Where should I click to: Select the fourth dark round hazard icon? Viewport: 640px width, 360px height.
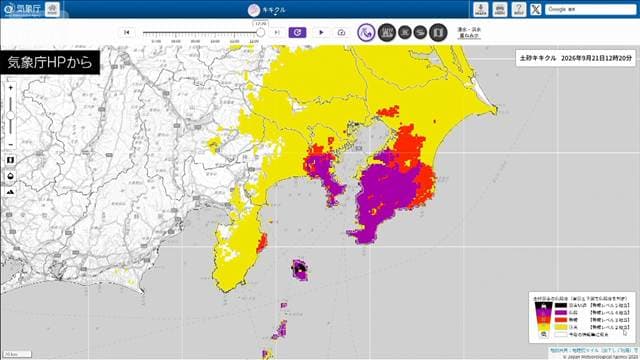pos(420,32)
